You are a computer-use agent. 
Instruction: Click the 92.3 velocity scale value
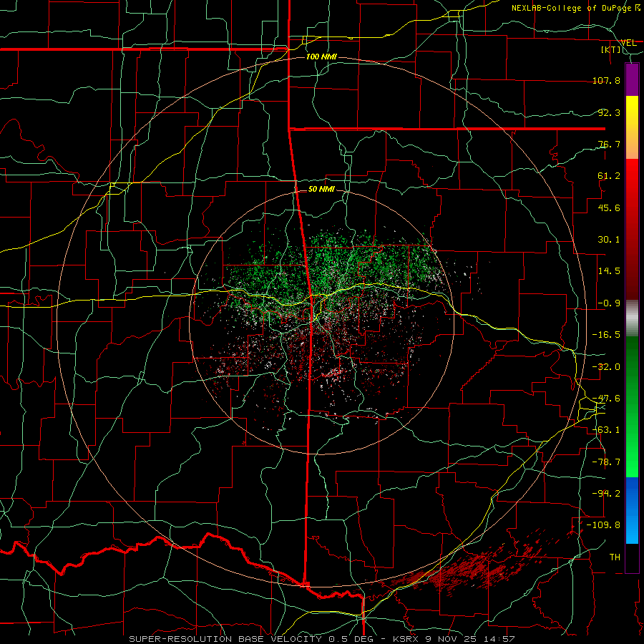click(x=609, y=112)
